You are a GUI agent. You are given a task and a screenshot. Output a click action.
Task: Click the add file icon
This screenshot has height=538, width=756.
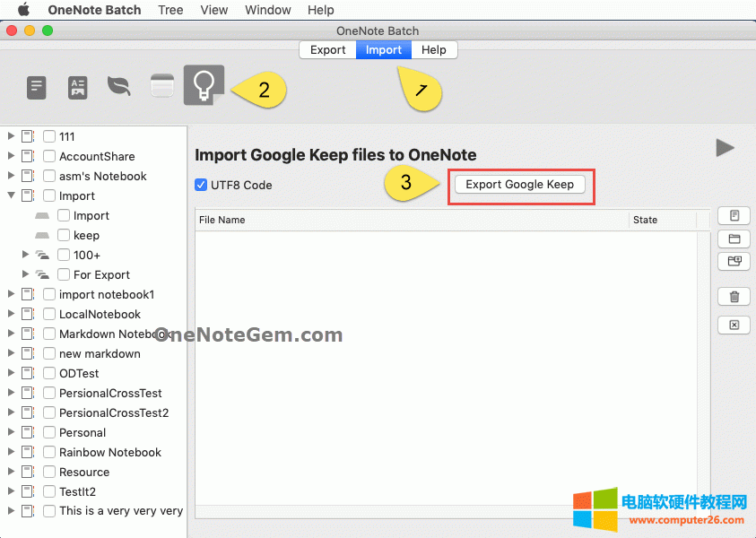point(734,215)
